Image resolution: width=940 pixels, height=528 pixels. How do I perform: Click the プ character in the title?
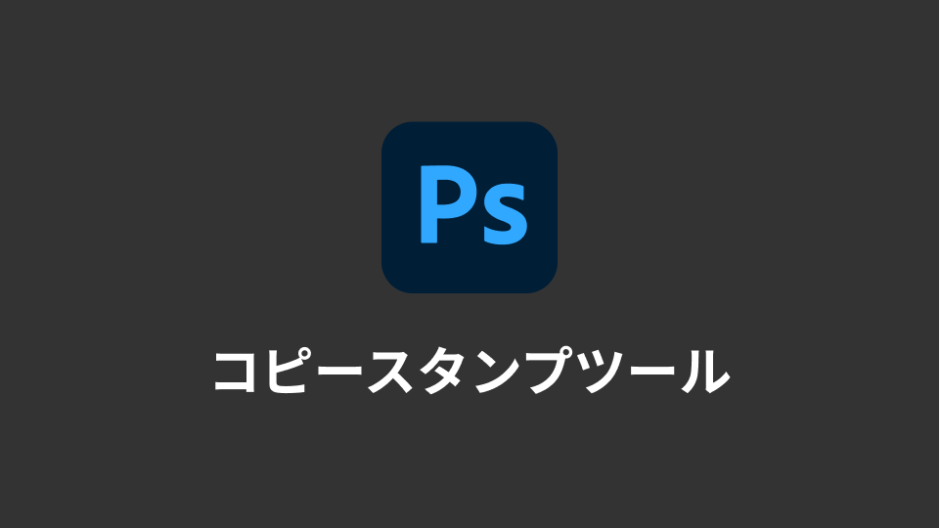click(550, 370)
